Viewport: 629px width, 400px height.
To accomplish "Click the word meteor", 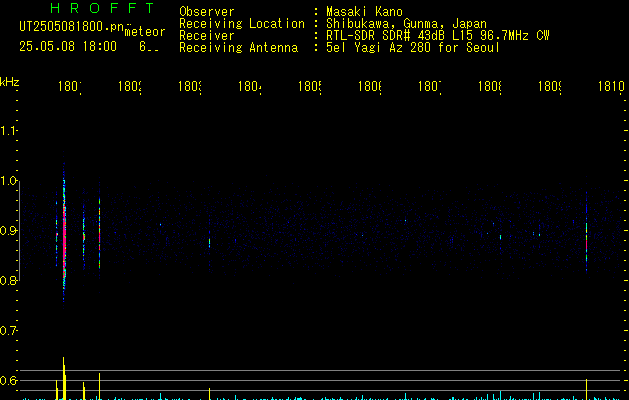I will point(145,32).
